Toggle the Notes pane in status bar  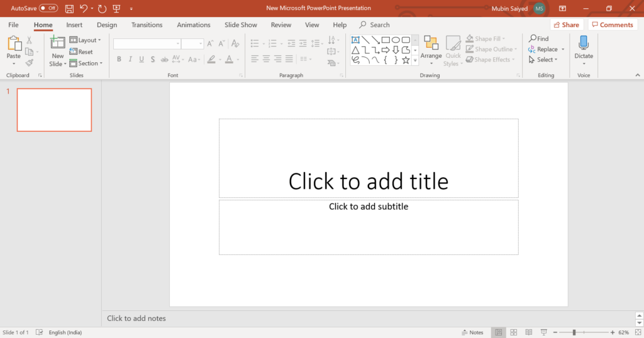[x=472, y=332]
